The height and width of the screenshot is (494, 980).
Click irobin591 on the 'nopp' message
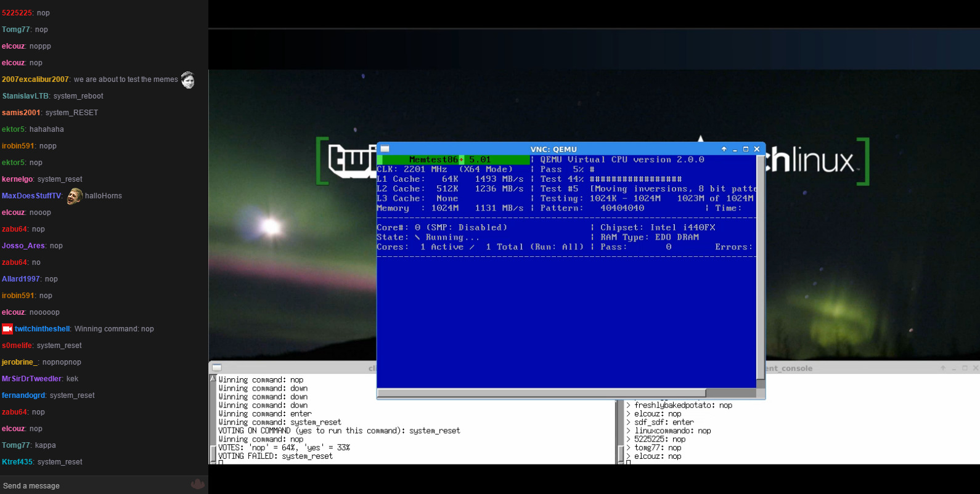tap(18, 146)
